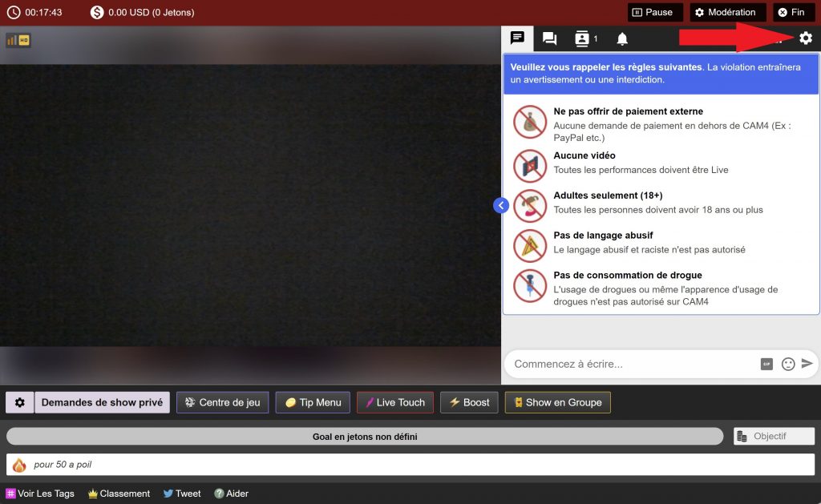The height and width of the screenshot is (504, 821).
Task: Open the Tip Menu
Action: pyautogui.click(x=313, y=402)
